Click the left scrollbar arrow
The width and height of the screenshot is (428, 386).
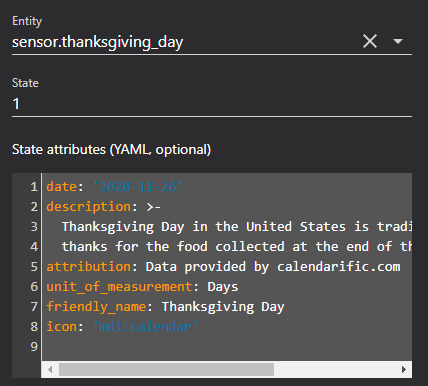click(x=50, y=369)
